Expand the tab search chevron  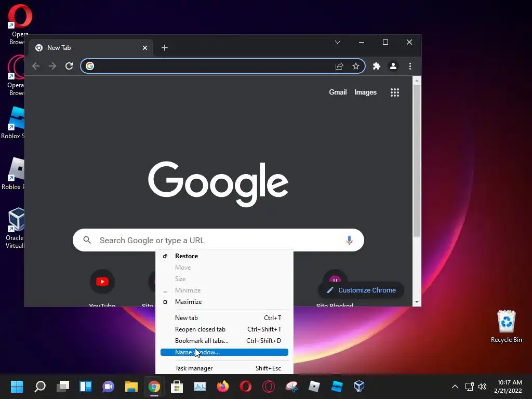(x=338, y=42)
